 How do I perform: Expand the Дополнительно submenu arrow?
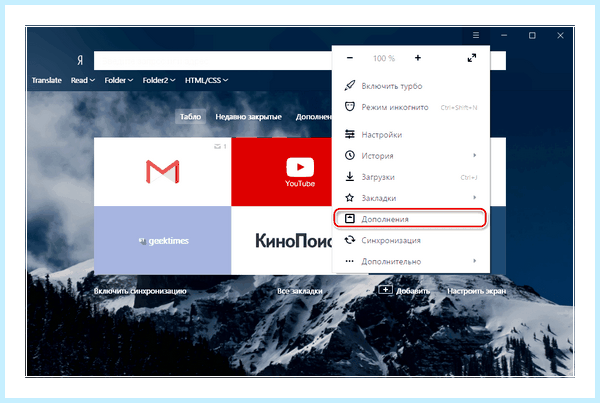(474, 261)
